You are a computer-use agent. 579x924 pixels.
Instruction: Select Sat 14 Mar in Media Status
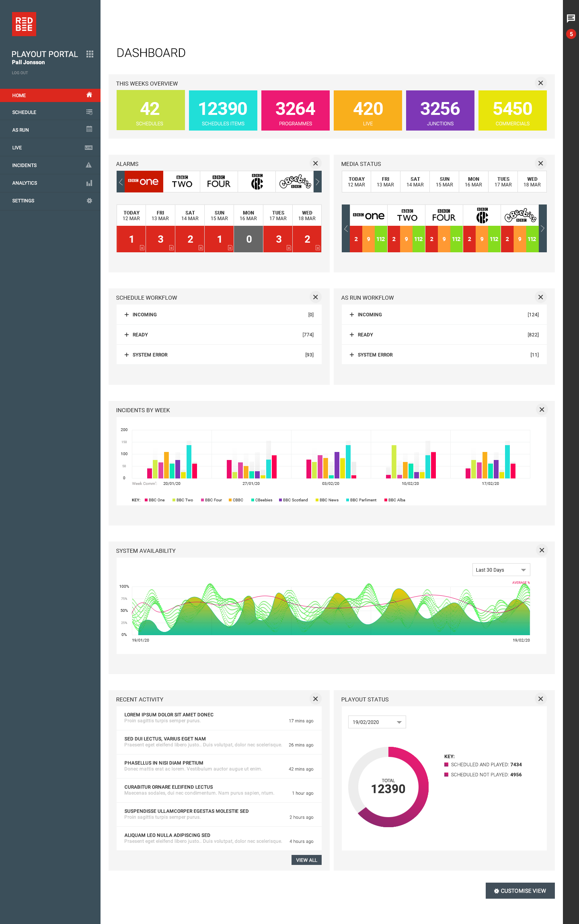coord(415,182)
